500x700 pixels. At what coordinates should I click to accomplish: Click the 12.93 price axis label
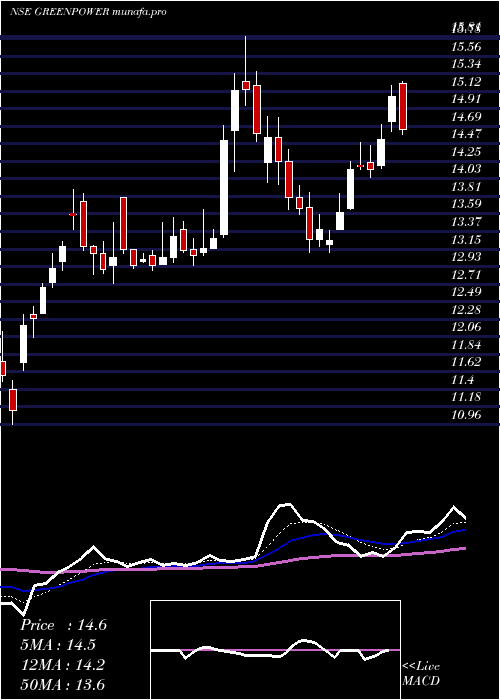pos(466,257)
